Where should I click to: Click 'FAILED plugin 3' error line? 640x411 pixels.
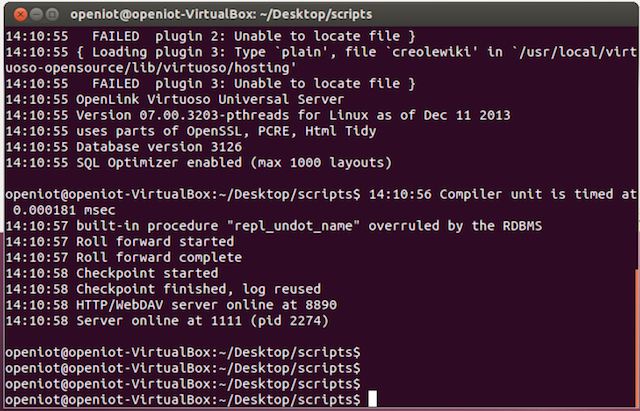click(x=211, y=84)
